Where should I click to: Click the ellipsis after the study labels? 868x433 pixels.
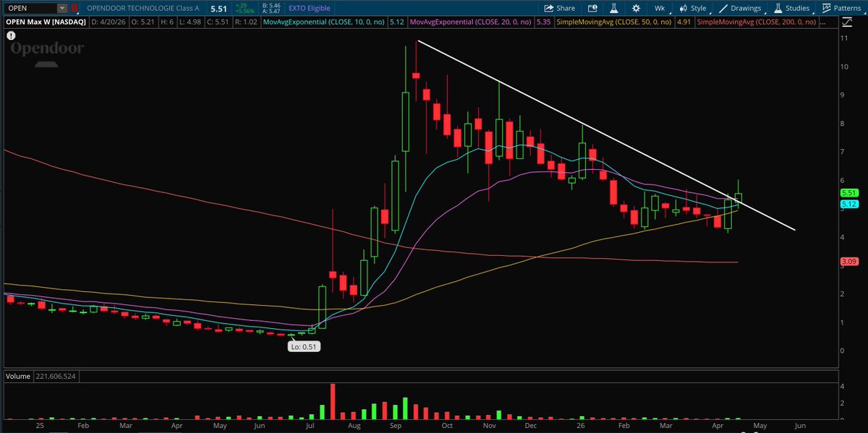tap(822, 23)
